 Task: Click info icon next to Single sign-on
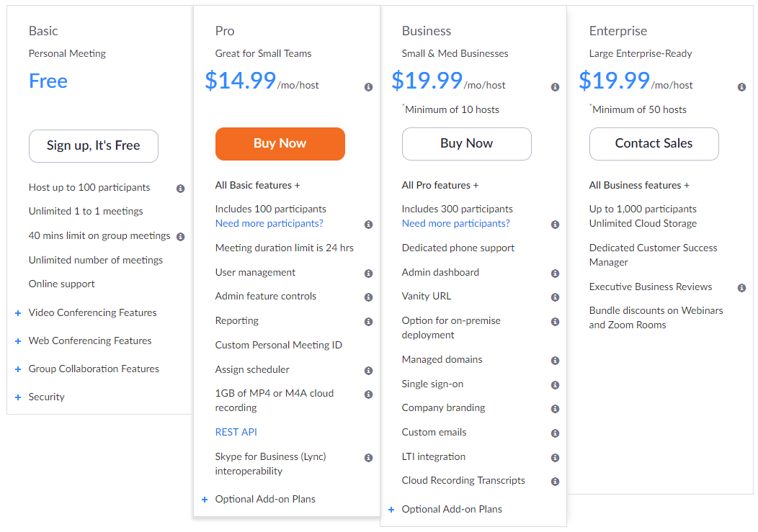click(x=555, y=385)
